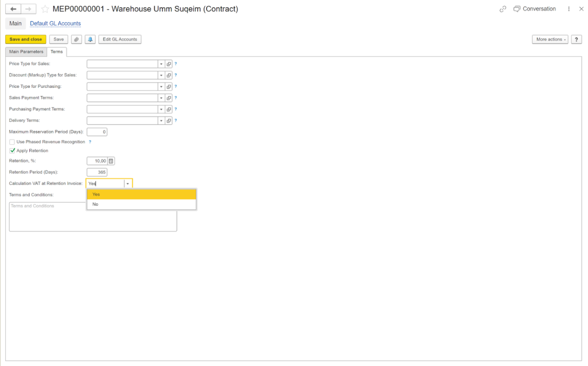Click help question mark beside Delivery Terms

pyautogui.click(x=176, y=121)
